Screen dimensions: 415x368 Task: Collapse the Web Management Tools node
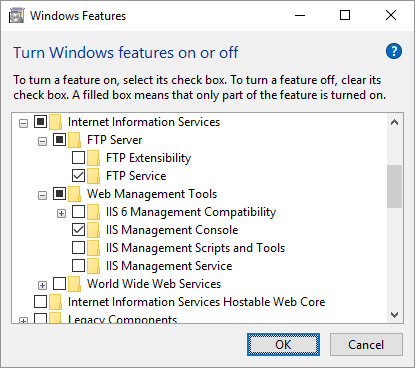42,196
